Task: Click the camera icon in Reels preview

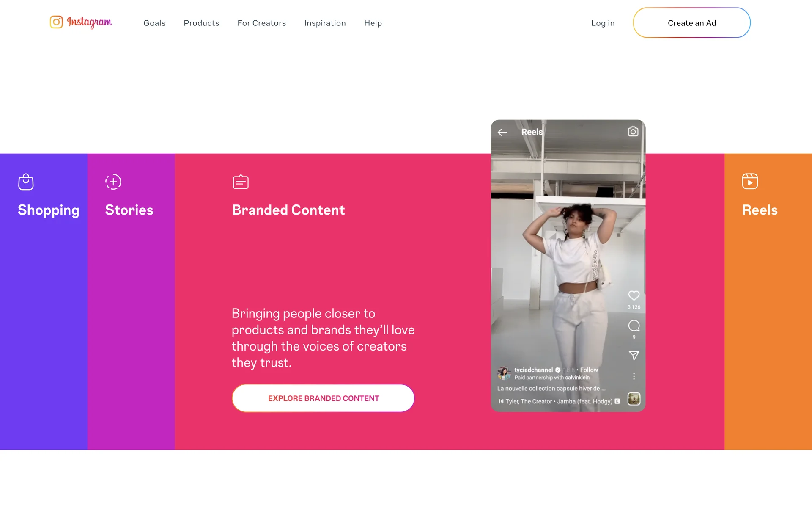Action: 633,132
